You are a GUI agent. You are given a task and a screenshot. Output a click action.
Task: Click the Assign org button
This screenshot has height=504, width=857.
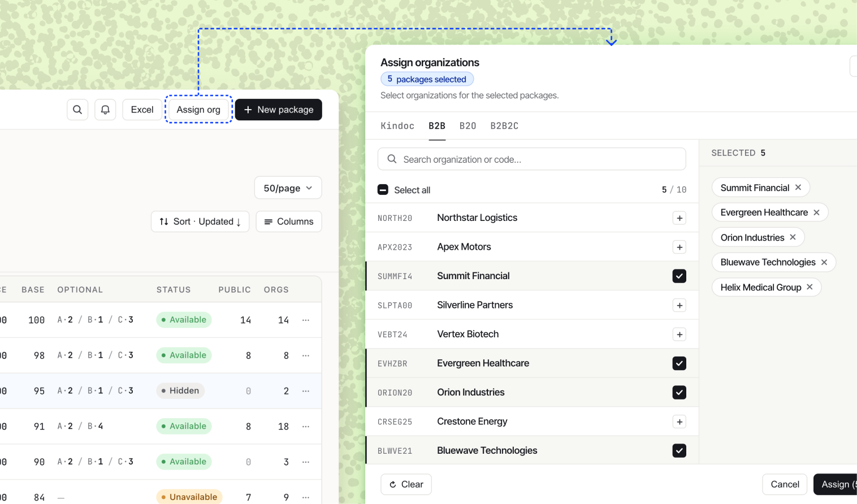click(198, 110)
